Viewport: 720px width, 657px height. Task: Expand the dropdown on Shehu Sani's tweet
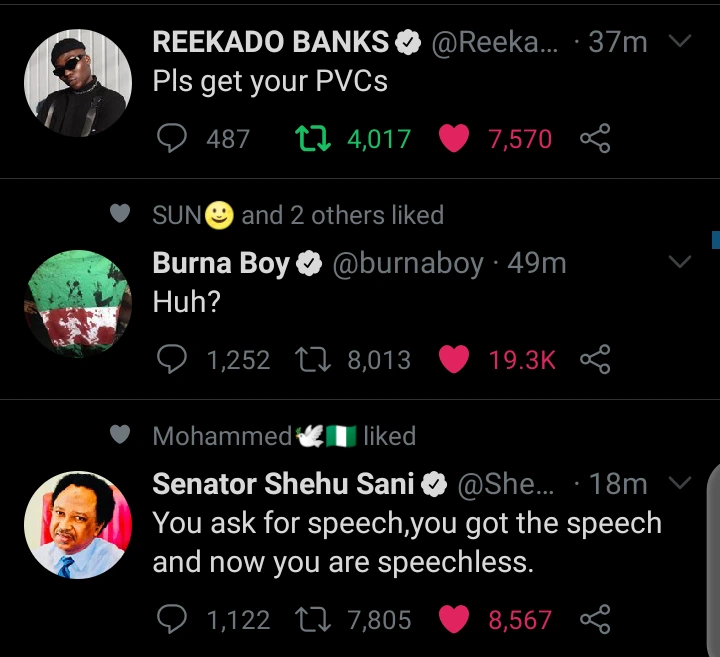(x=679, y=484)
